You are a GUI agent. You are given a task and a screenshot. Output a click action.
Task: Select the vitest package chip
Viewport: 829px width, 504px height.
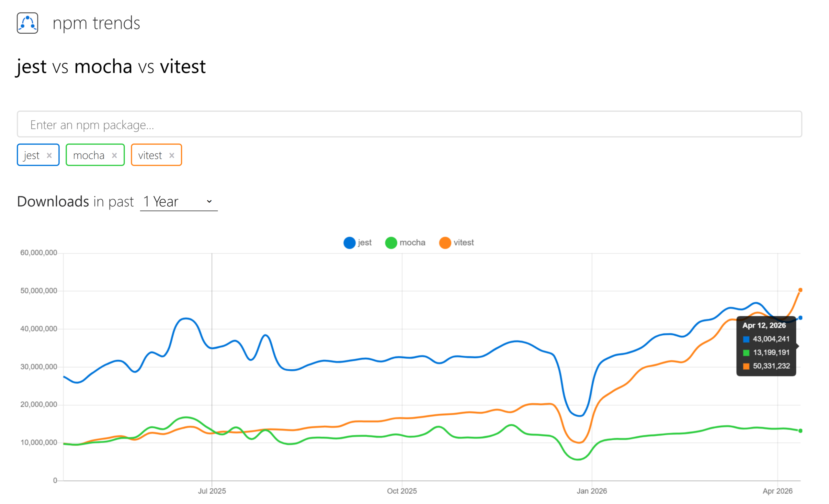click(x=150, y=155)
